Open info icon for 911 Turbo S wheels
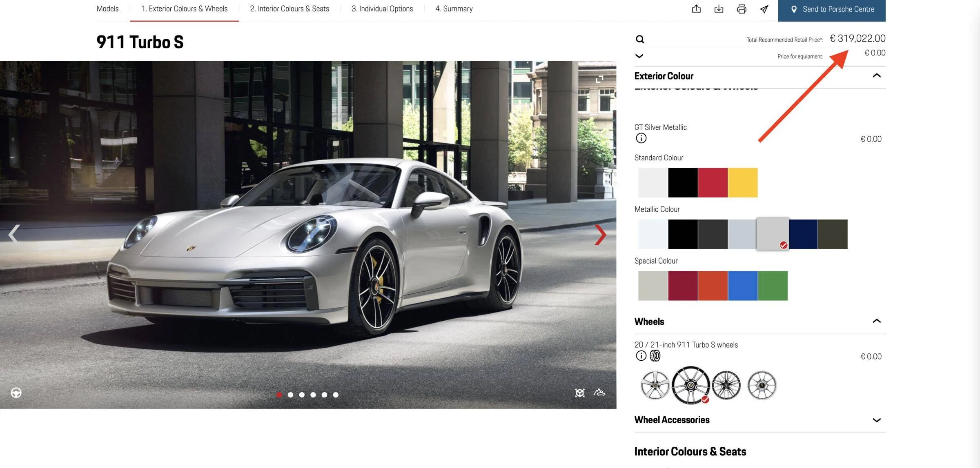This screenshot has width=980, height=468. tap(641, 356)
